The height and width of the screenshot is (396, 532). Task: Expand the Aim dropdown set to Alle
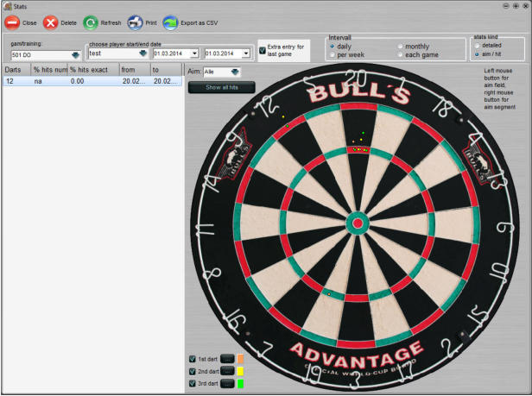click(x=233, y=72)
